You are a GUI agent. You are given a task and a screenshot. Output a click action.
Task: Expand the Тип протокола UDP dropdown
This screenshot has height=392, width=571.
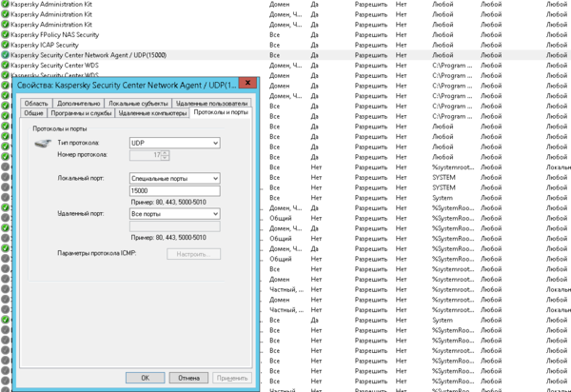[175, 143]
